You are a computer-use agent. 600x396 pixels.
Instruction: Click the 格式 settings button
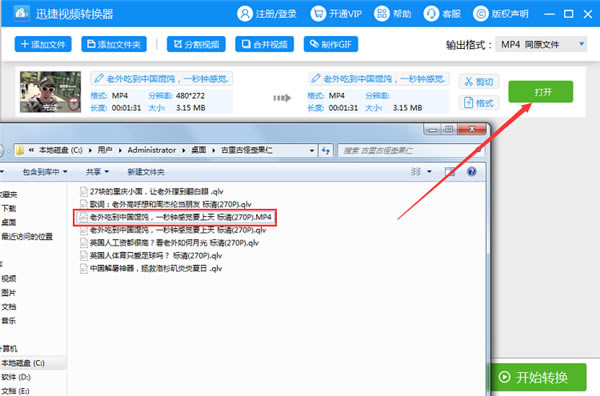tap(479, 103)
